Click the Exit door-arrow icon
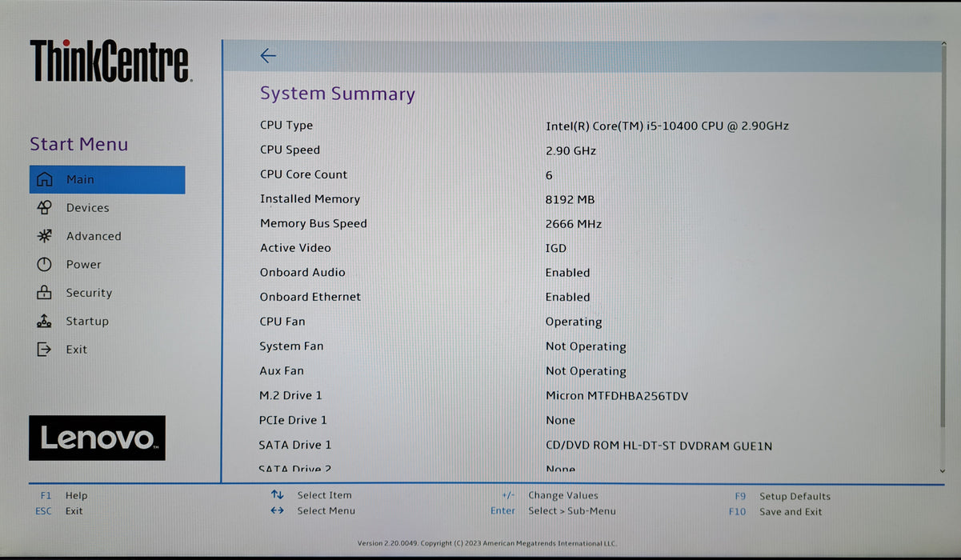 click(x=45, y=349)
